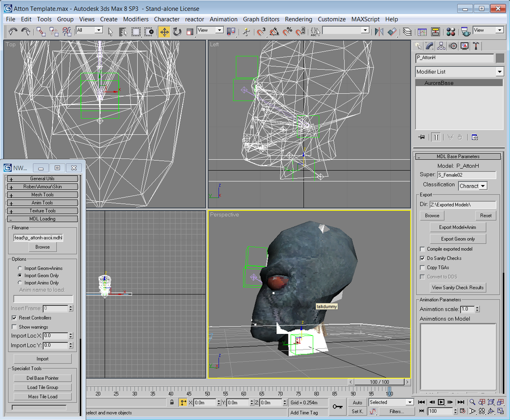Screen dimensions: 510x420
Task: Select Import Anims Only radio option
Action: click(x=20, y=283)
